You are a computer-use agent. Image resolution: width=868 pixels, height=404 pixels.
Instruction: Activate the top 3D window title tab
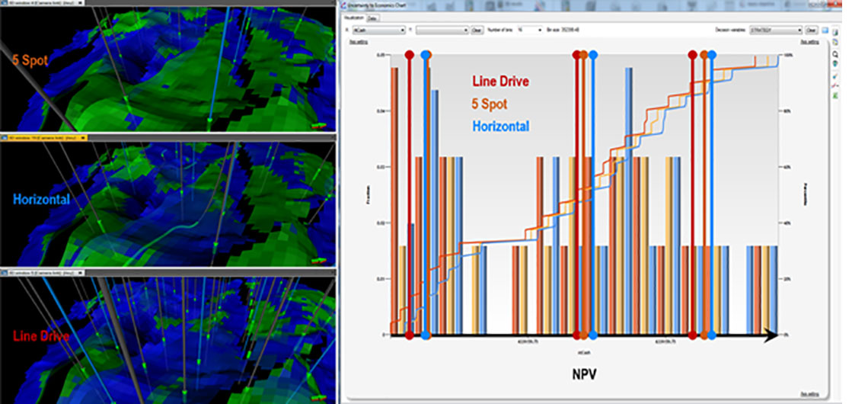coord(38,3)
